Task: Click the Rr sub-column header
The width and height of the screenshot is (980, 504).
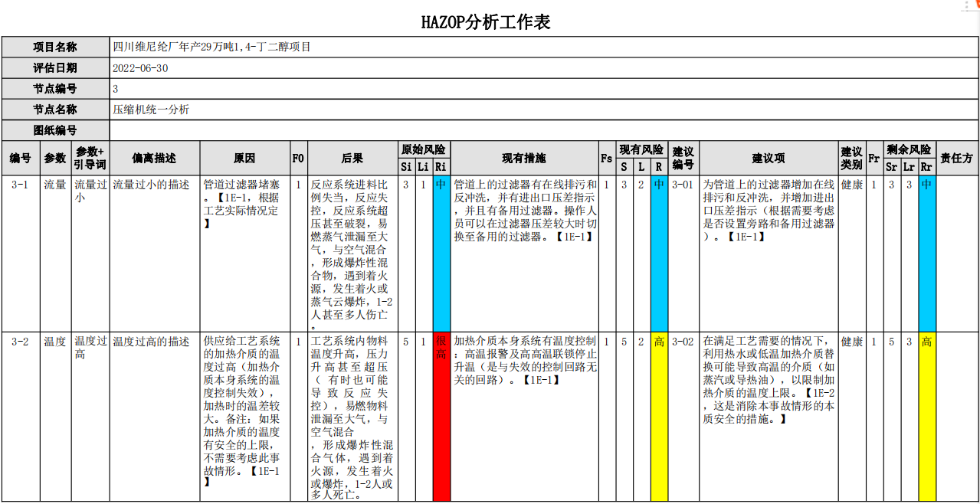Action: click(926, 167)
